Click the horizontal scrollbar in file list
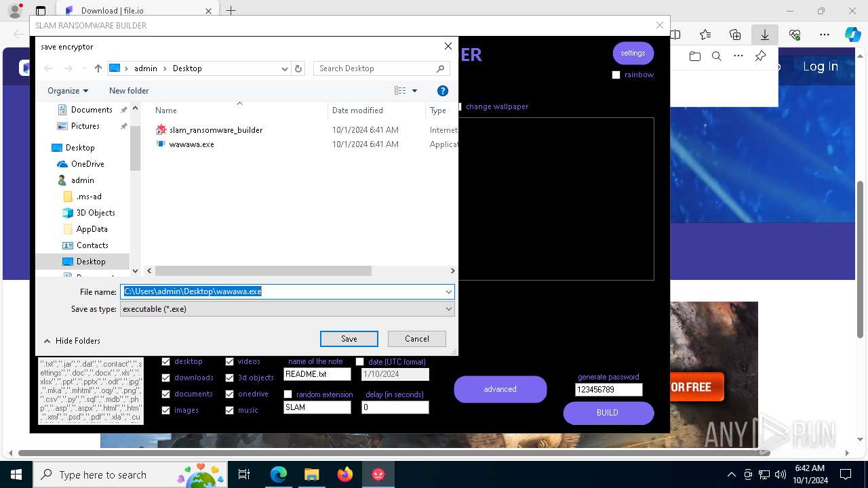 pyautogui.click(x=263, y=270)
